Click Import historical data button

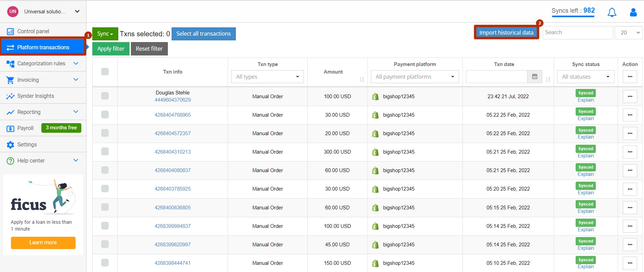pos(506,33)
